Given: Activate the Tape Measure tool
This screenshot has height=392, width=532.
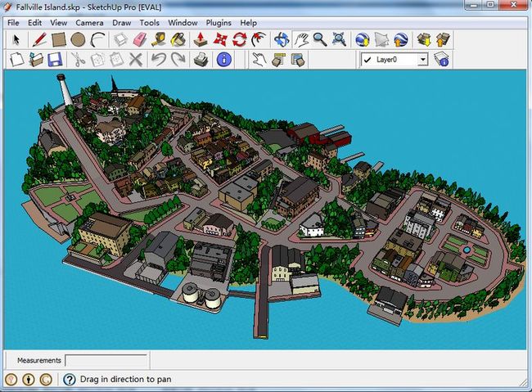Looking at the screenshot, I should [x=159, y=40].
